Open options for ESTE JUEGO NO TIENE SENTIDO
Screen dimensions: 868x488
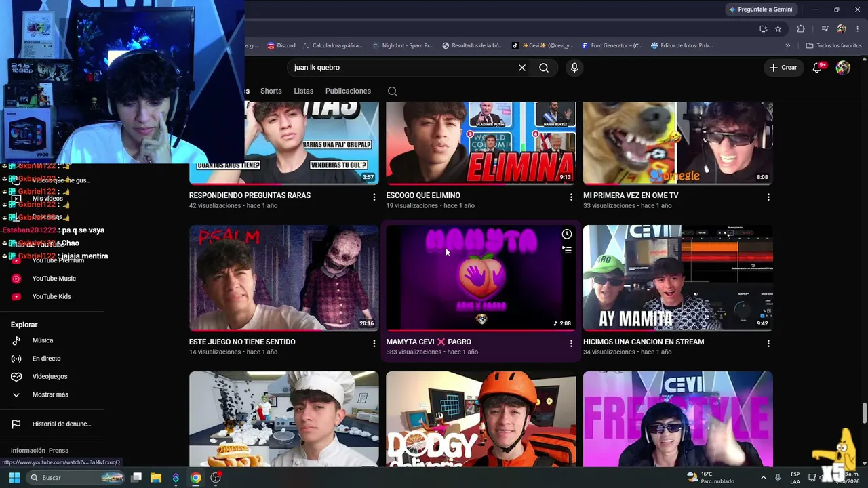pos(374,344)
